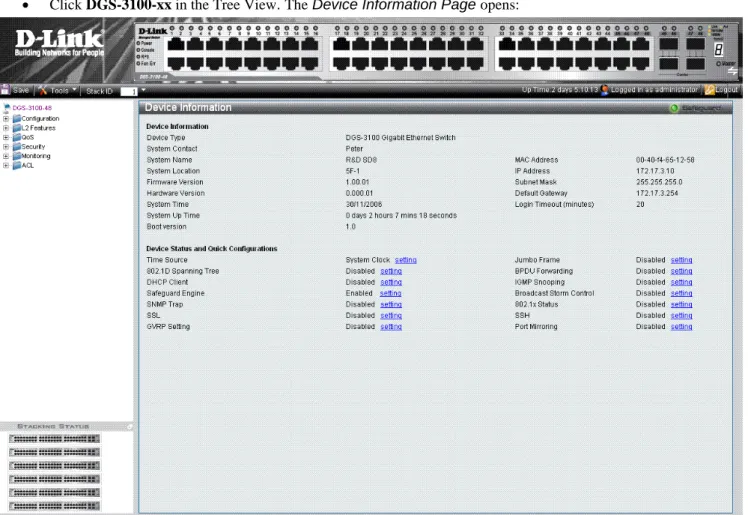Viewport: 748px width, 515px height.
Task: Click the Save disk icon
Action: 5,90
